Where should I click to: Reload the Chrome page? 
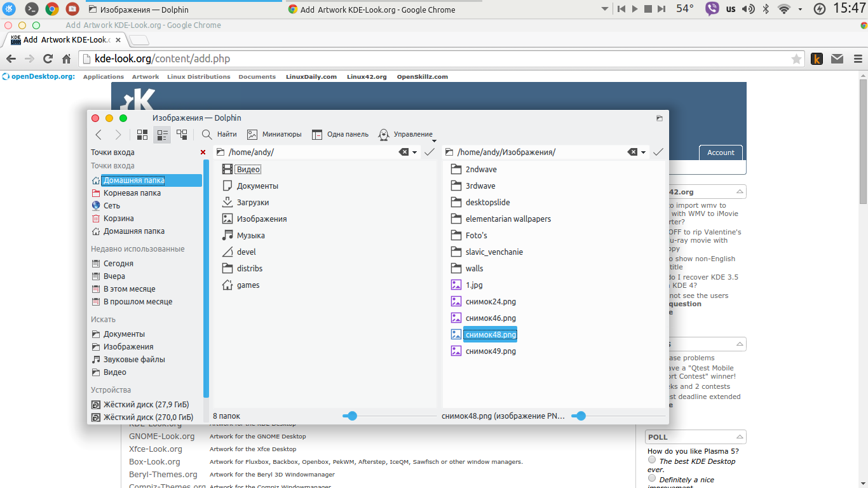point(48,58)
